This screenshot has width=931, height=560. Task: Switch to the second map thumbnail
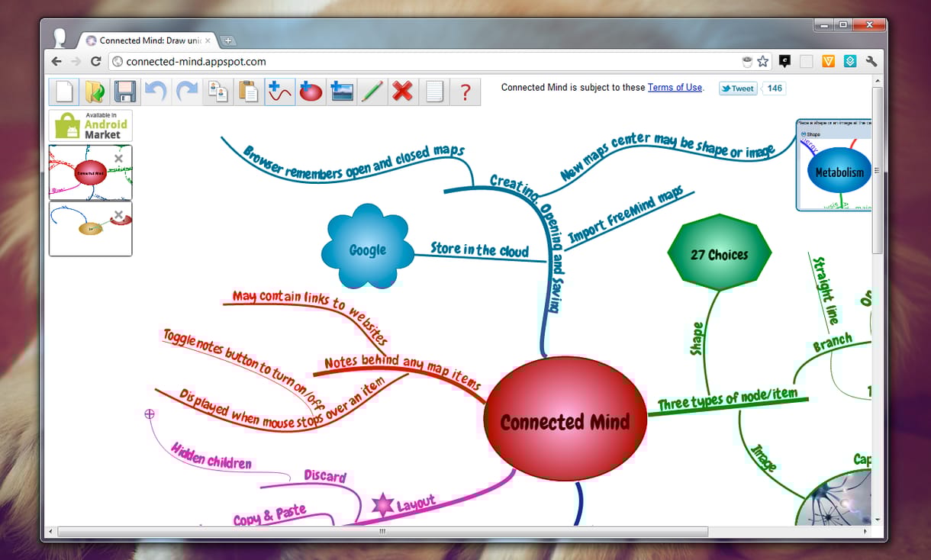[91, 229]
